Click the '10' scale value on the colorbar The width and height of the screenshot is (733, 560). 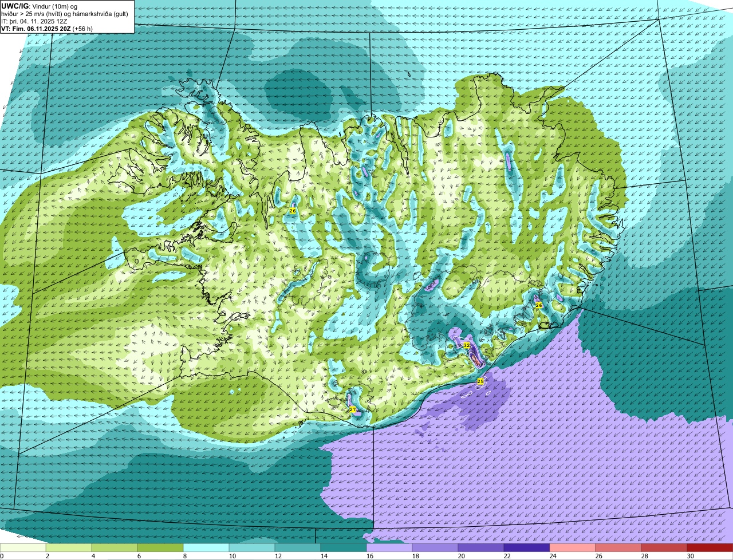point(231,556)
